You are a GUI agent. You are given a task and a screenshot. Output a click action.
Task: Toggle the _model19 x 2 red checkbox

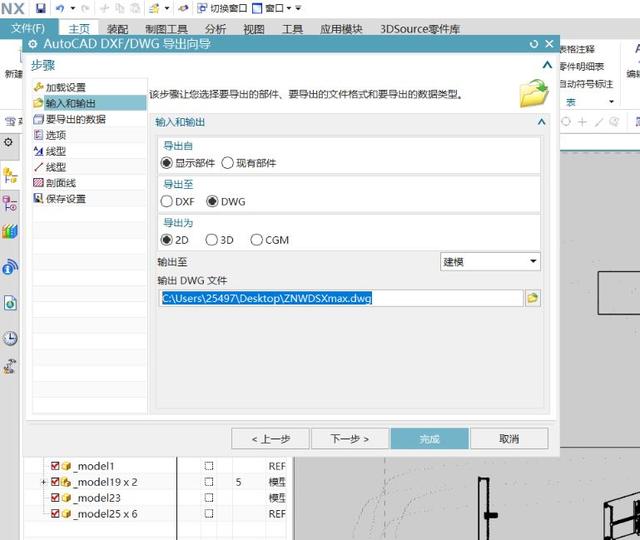pyautogui.click(x=55, y=482)
